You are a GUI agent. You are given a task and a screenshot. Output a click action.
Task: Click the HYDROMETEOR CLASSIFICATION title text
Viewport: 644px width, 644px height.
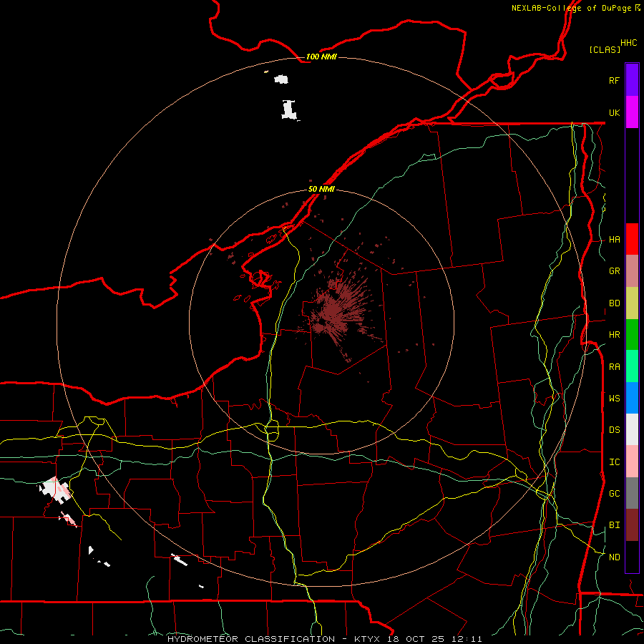pos(251,639)
